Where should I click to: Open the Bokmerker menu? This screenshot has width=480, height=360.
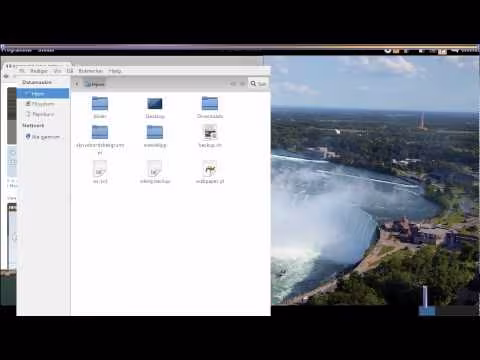91,71
